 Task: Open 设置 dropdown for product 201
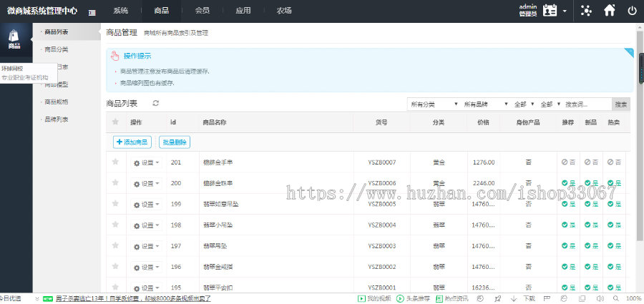click(x=146, y=162)
